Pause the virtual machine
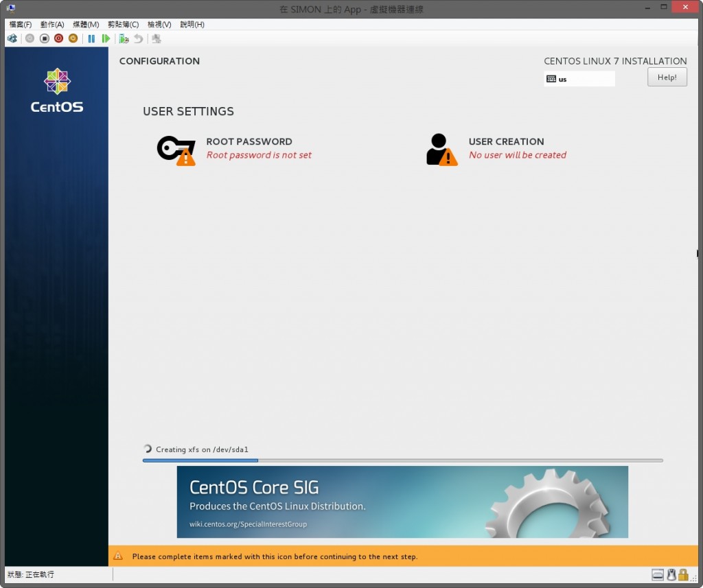Image resolution: width=703 pixels, height=588 pixels. tap(91, 38)
